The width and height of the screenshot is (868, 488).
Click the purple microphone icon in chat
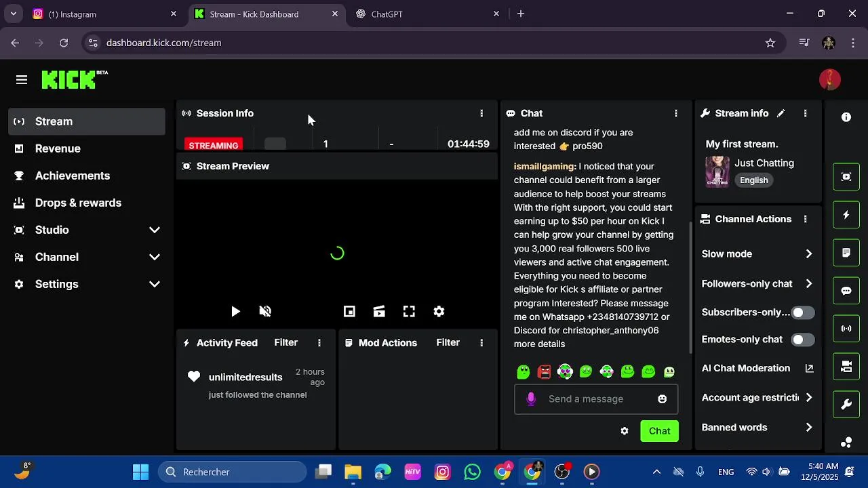531,399
